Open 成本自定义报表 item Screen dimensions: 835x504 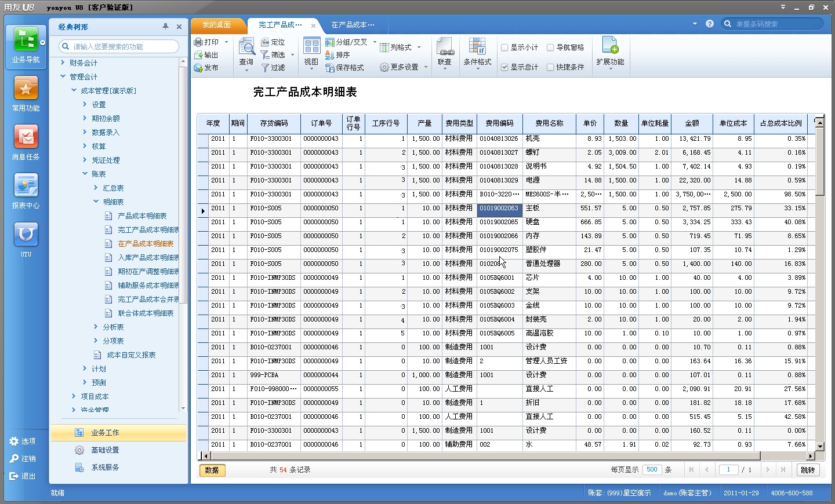131,355
